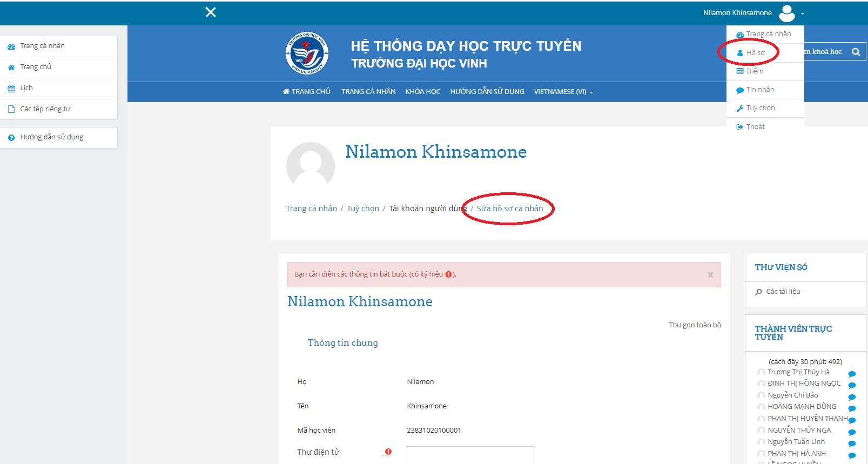Message Trương Thị Thúy Hà via chat icon
The height and width of the screenshot is (464, 868).
pyautogui.click(x=852, y=374)
